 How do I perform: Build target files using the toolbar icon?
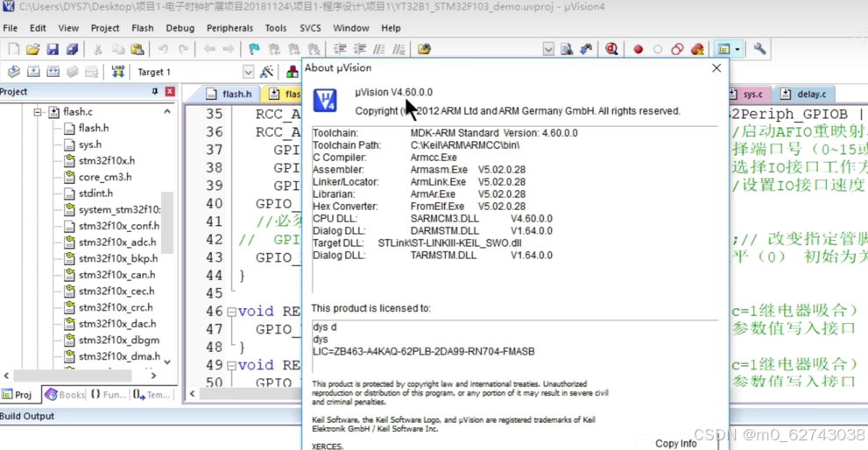coord(33,72)
